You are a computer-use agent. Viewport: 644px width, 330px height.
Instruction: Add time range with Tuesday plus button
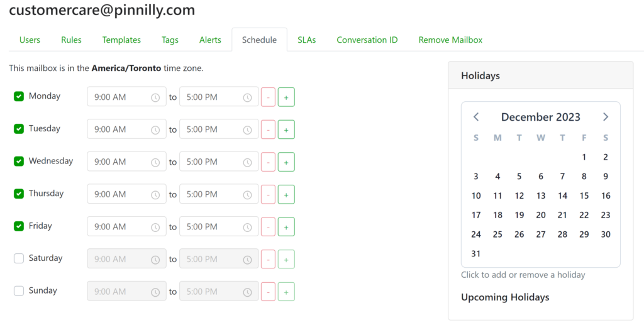tap(286, 129)
